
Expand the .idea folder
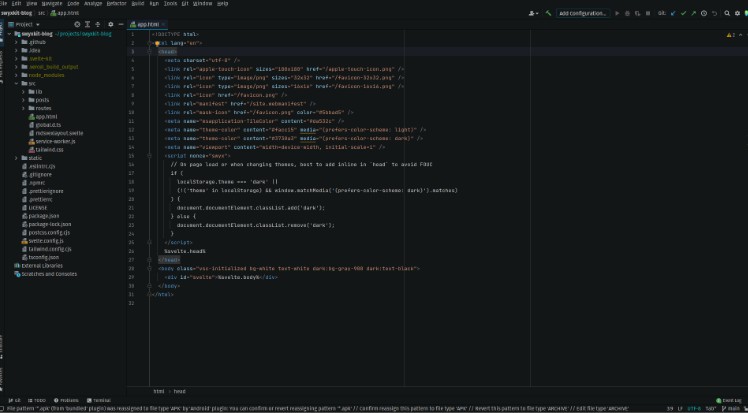point(16,50)
